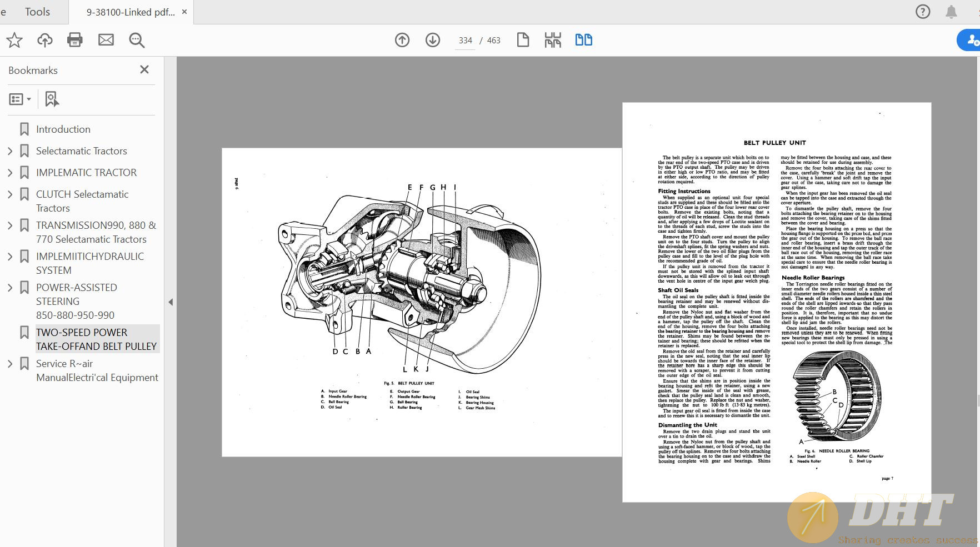Viewport: 980px width, 547px height.
Task: Star the file as favorite
Action: click(14, 40)
